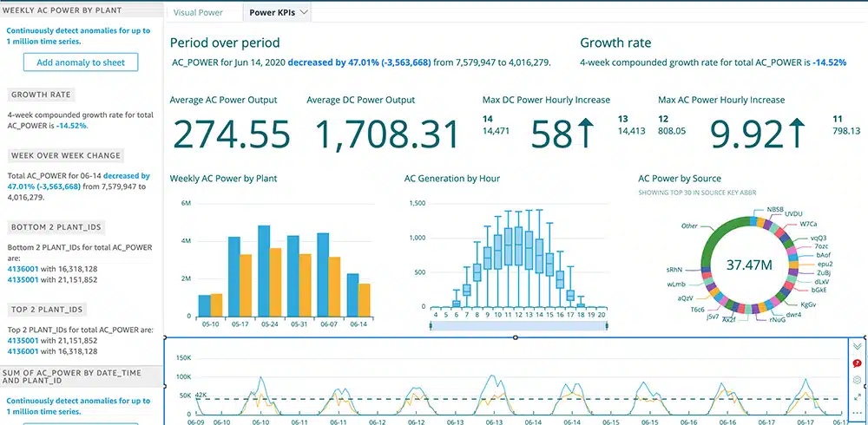Screen dimensions: 868x425
Task: Maximize the line chart with expand icon
Action: 858,396
